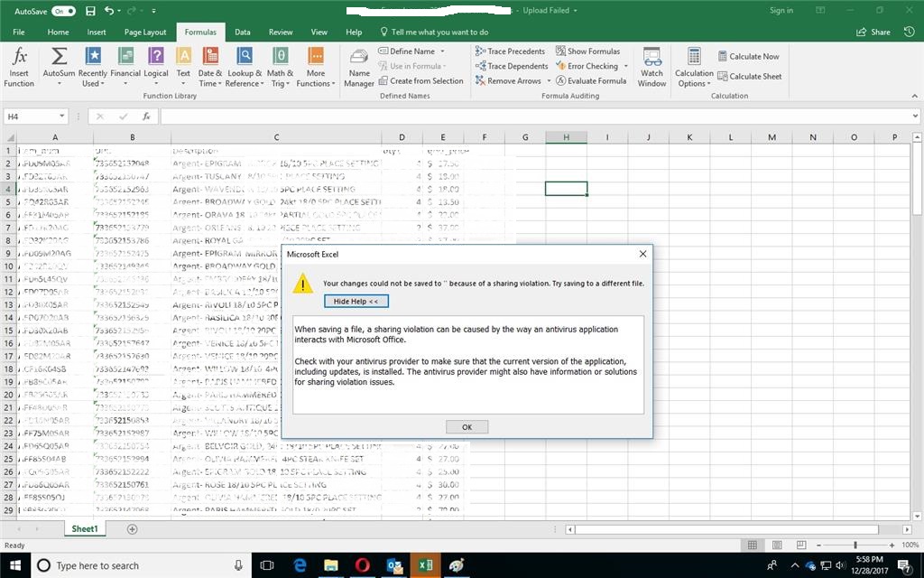The image size is (924, 578).
Task: Close the Microsoft Excel dialog
Action: [x=642, y=254]
